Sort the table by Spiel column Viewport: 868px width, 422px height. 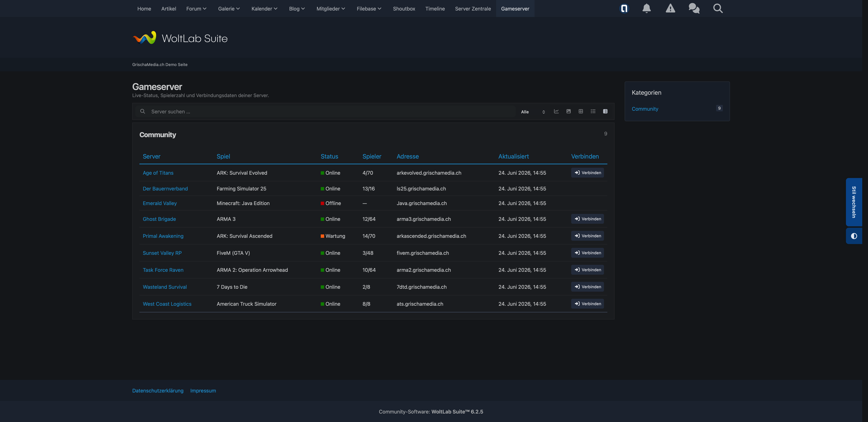click(223, 156)
